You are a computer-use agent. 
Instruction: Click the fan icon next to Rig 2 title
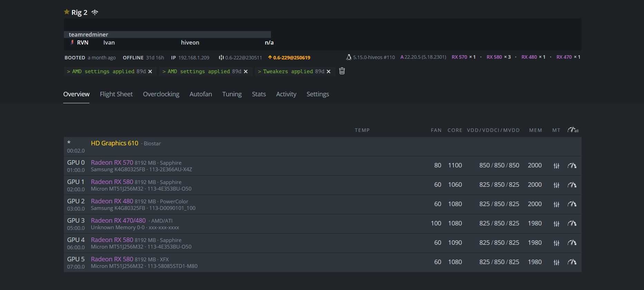click(x=95, y=12)
